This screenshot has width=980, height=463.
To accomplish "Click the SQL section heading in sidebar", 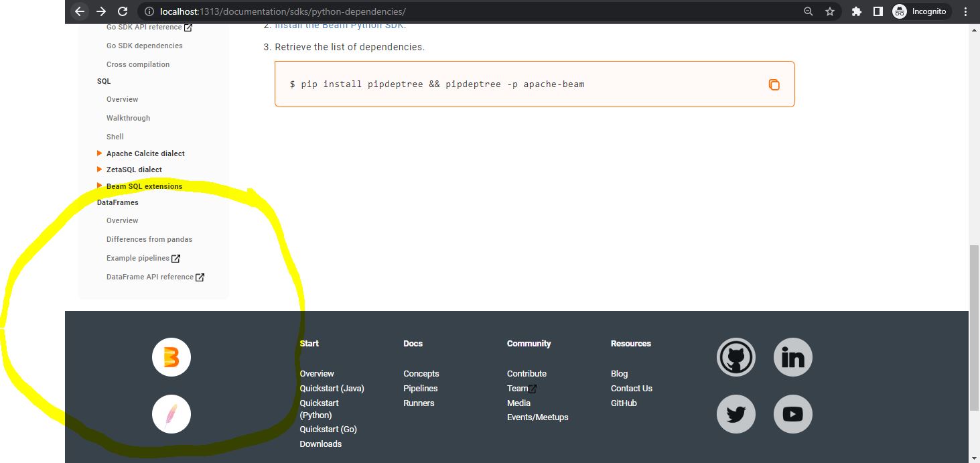I will pos(104,81).
